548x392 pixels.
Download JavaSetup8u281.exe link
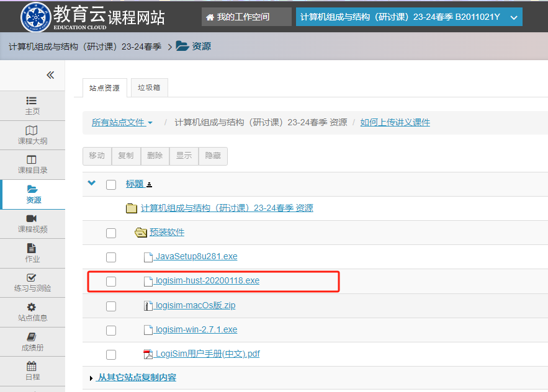point(195,256)
